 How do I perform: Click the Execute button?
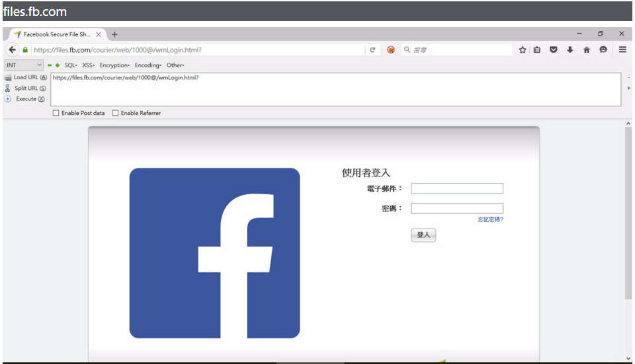click(x=25, y=98)
